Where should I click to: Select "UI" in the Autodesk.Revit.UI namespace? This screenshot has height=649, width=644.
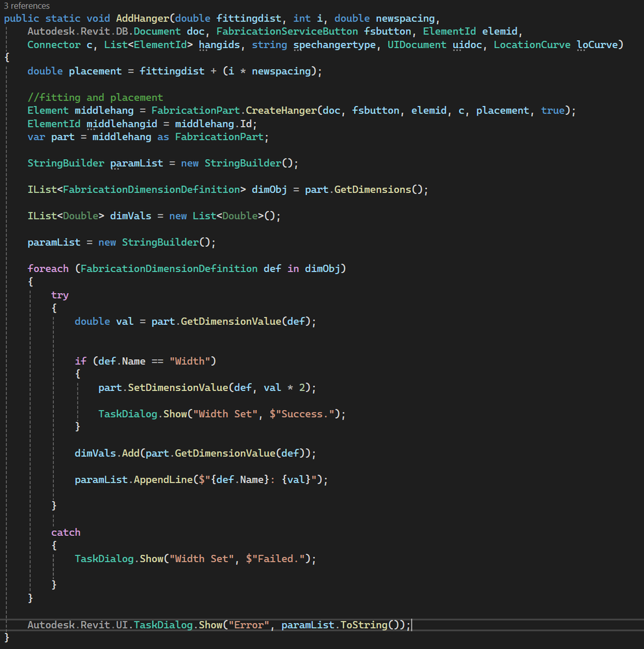(x=121, y=625)
